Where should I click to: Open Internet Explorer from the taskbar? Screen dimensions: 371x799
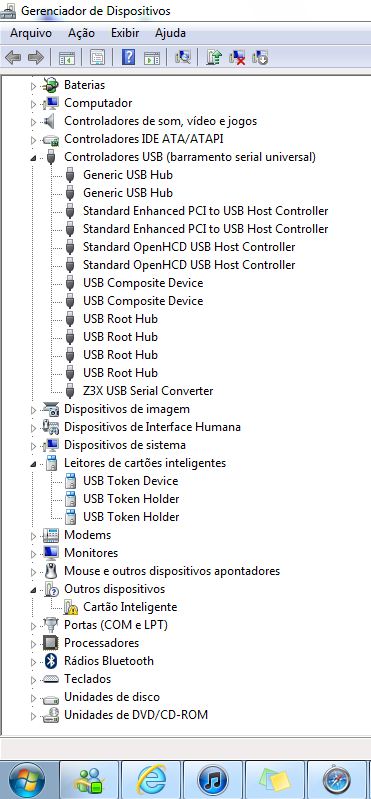click(x=151, y=780)
